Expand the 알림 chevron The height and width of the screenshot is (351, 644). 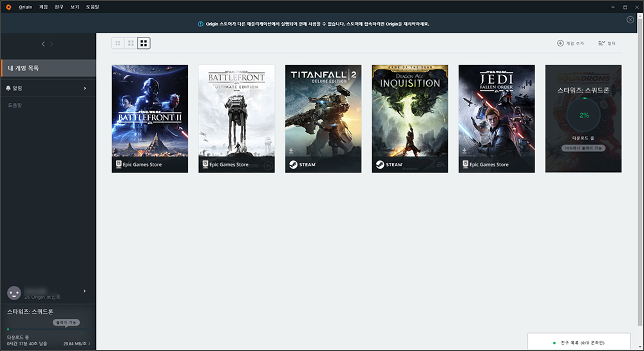click(85, 88)
